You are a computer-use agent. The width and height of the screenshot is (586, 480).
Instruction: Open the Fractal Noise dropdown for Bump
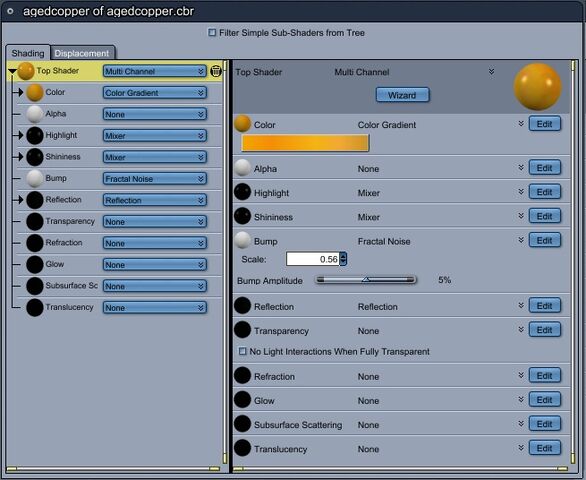click(154, 179)
